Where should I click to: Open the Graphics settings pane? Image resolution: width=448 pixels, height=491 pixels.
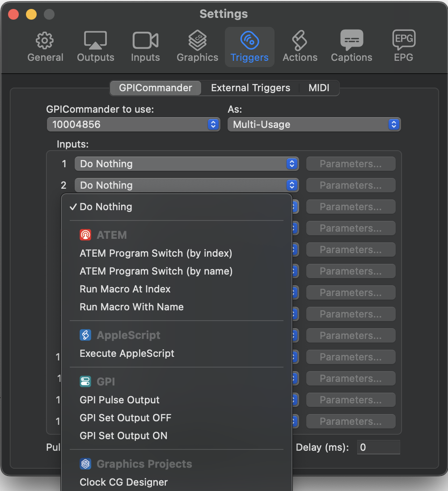click(197, 47)
